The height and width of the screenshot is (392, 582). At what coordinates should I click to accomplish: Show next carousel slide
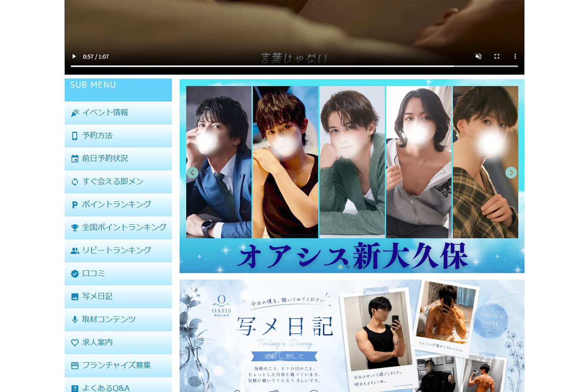point(511,173)
